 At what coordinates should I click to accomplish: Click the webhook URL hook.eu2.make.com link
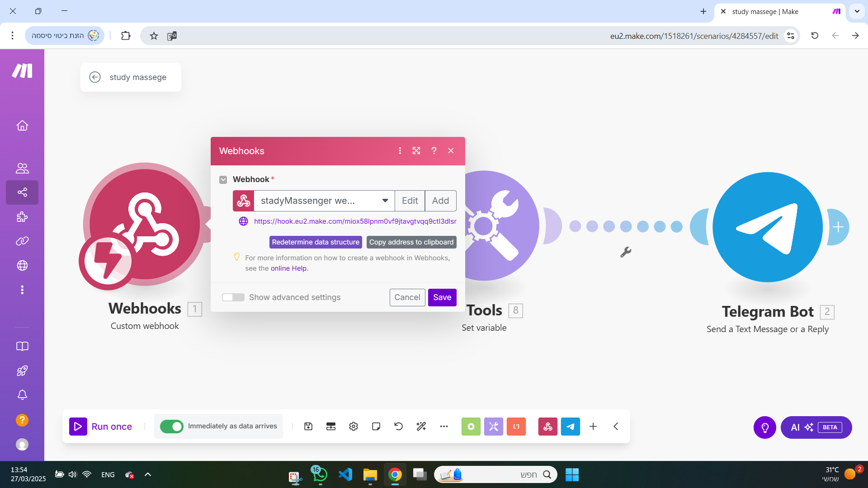pos(354,221)
